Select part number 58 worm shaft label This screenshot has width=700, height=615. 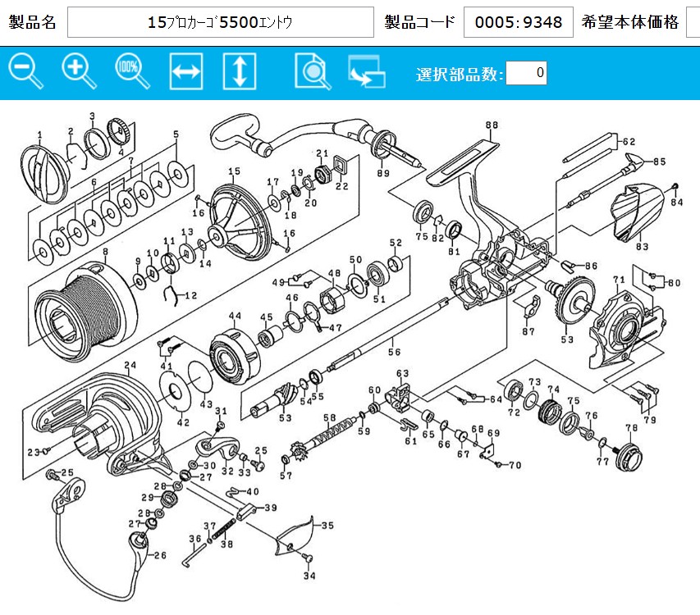pyautogui.click(x=329, y=418)
